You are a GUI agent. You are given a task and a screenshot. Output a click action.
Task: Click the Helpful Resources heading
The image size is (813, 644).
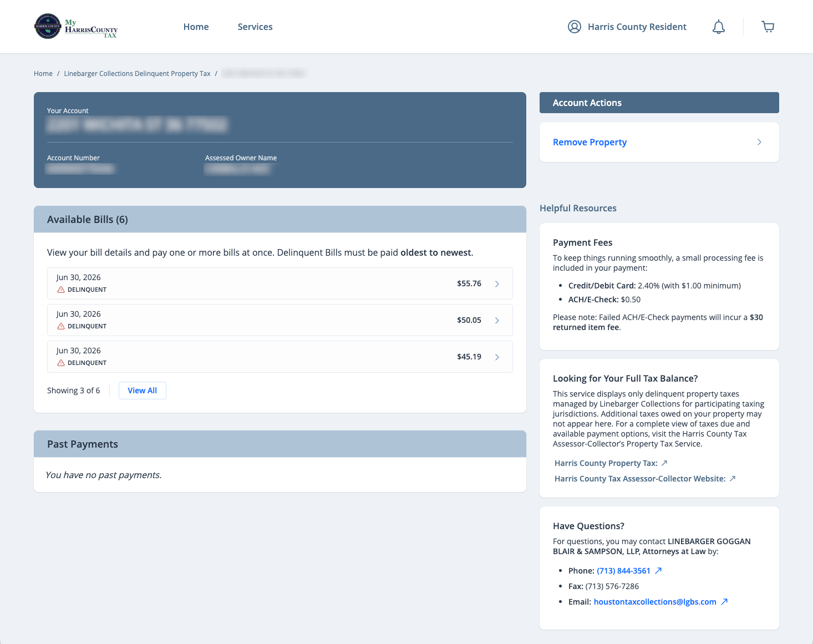(x=578, y=209)
